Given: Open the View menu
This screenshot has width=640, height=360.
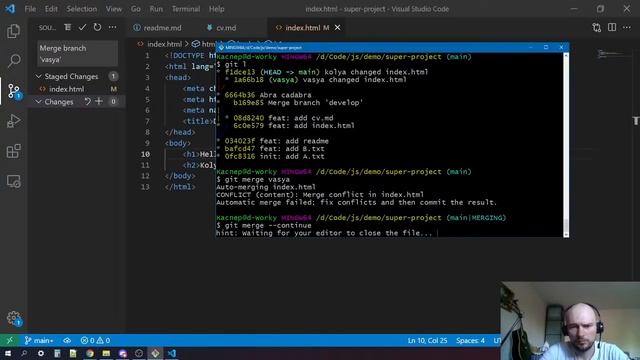Looking at the screenshot, I should [x=113, y=9].
